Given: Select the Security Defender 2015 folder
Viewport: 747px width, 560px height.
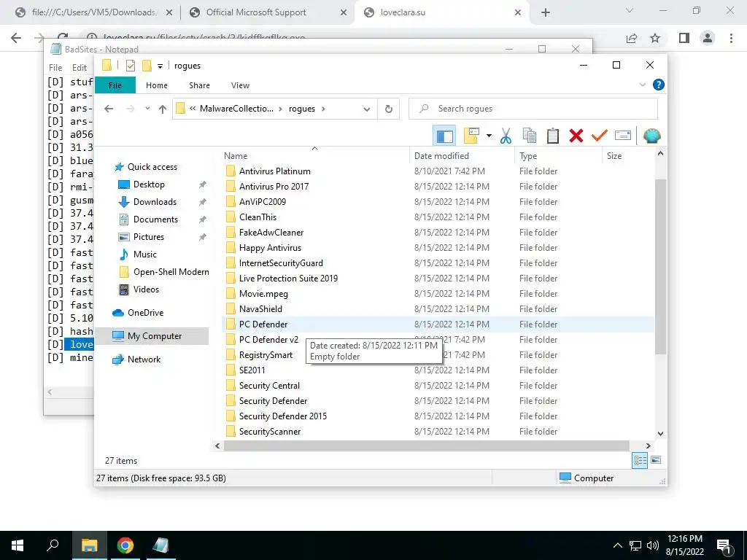Looking at the screenshot, I should [x=282, y=416].
